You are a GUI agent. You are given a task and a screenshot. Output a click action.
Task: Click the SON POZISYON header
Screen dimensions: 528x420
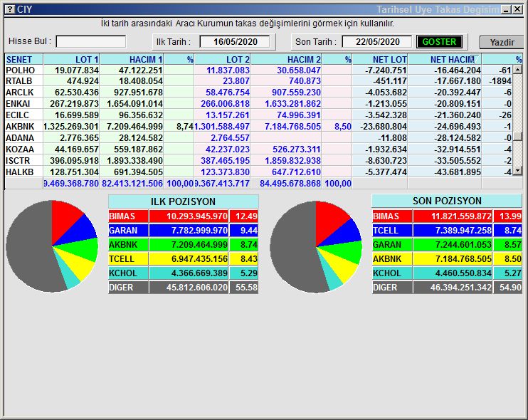[x=447, y=201]
